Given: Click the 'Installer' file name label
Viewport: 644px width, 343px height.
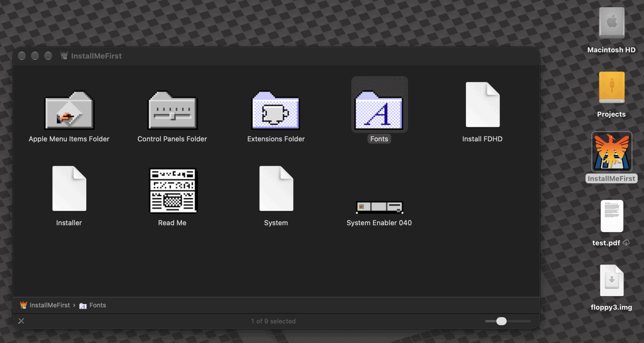Looking at the screenshot, I should tap(69, 223).
